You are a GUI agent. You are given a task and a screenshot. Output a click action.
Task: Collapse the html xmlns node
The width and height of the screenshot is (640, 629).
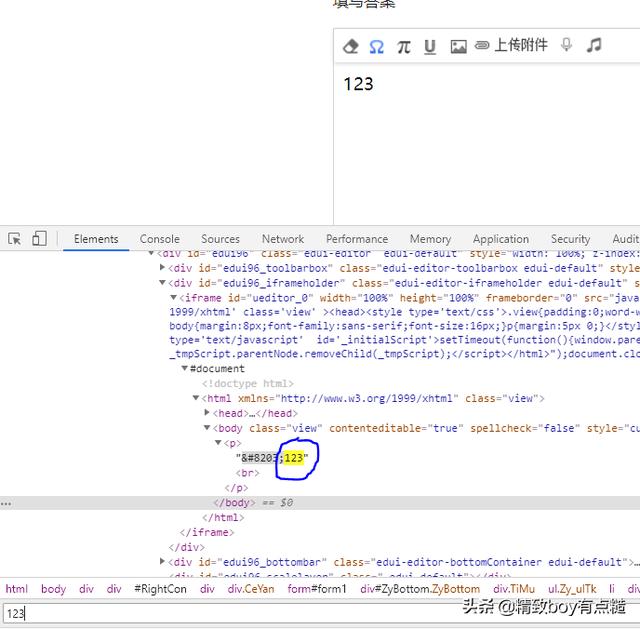pyautogui.click(x=196, y=398)
